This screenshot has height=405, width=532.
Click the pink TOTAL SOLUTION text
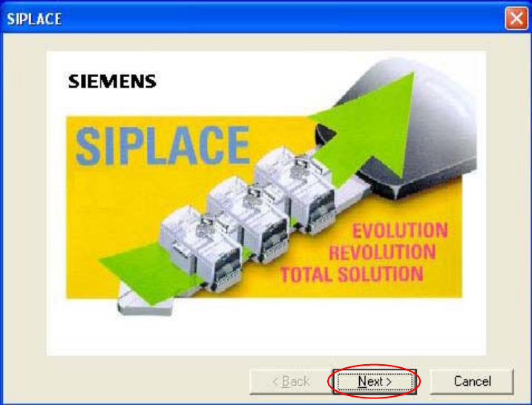(352, 274)
